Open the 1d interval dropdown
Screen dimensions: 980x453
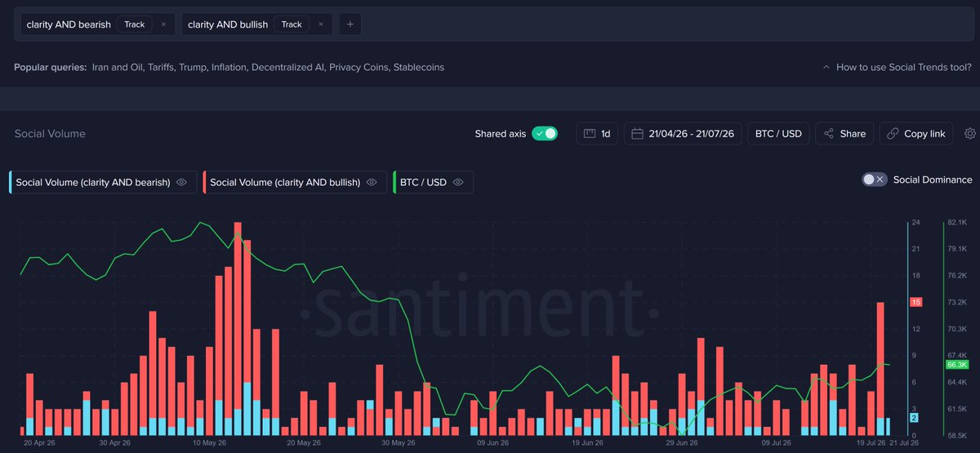coord(597,134)
